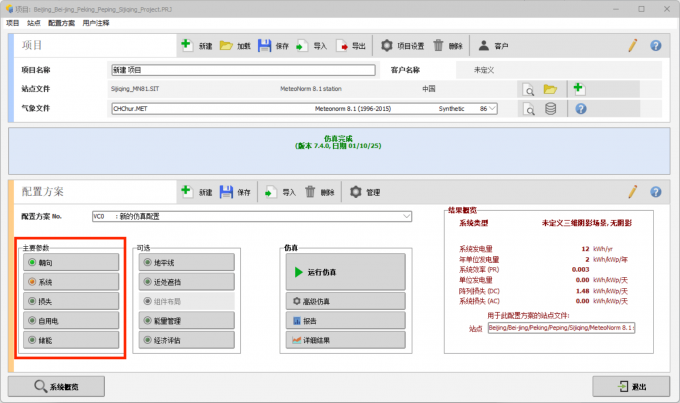The width and height of the screenshot is (680, 403).
Task: Open the 站点 menu
Action: click(x=34, y=21)
